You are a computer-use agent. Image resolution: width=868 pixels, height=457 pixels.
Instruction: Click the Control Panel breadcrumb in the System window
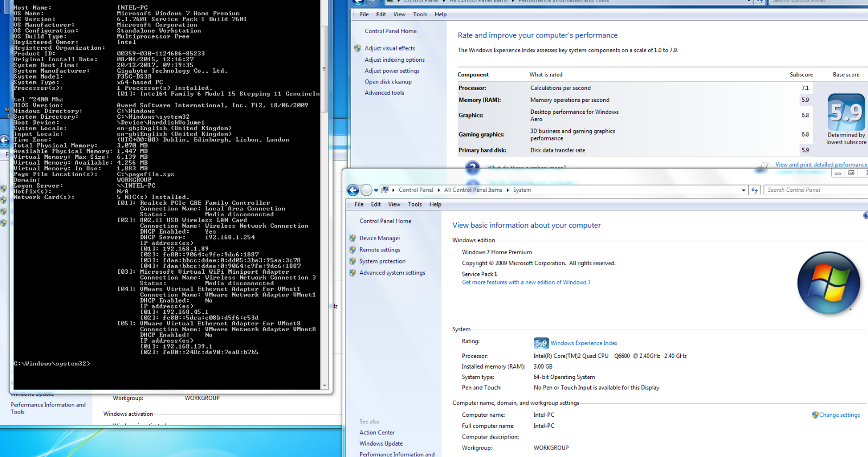click(x=416, y=190)
